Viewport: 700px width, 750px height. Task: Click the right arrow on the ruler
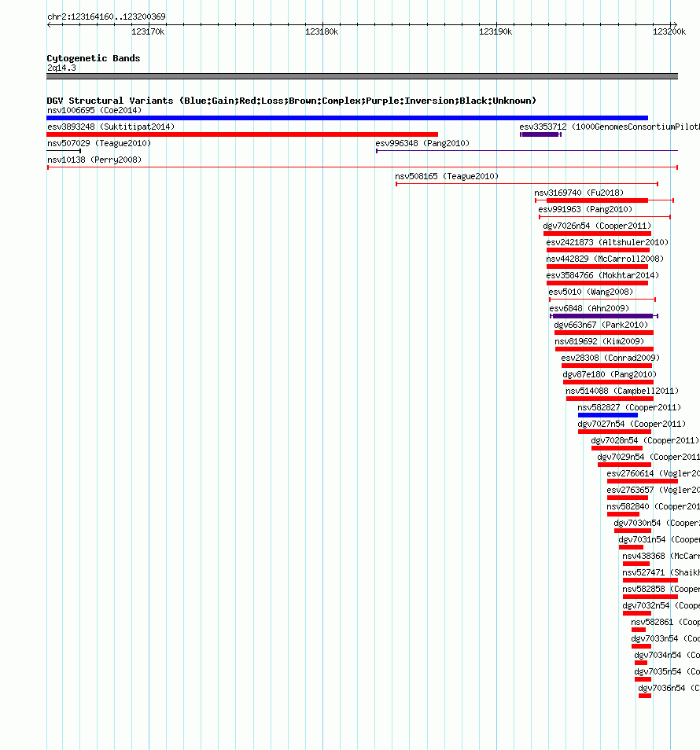click(675, 25)
